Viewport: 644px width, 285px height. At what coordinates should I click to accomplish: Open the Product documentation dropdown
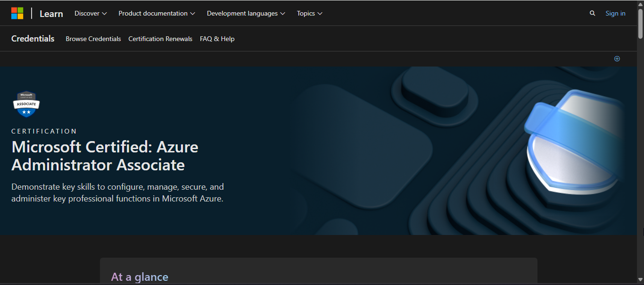(157, 13)
